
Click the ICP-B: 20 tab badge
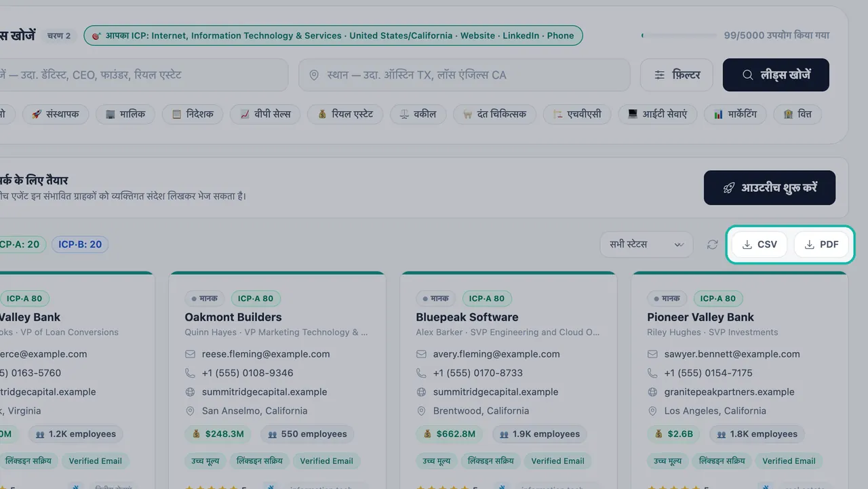tap(80, 244)
